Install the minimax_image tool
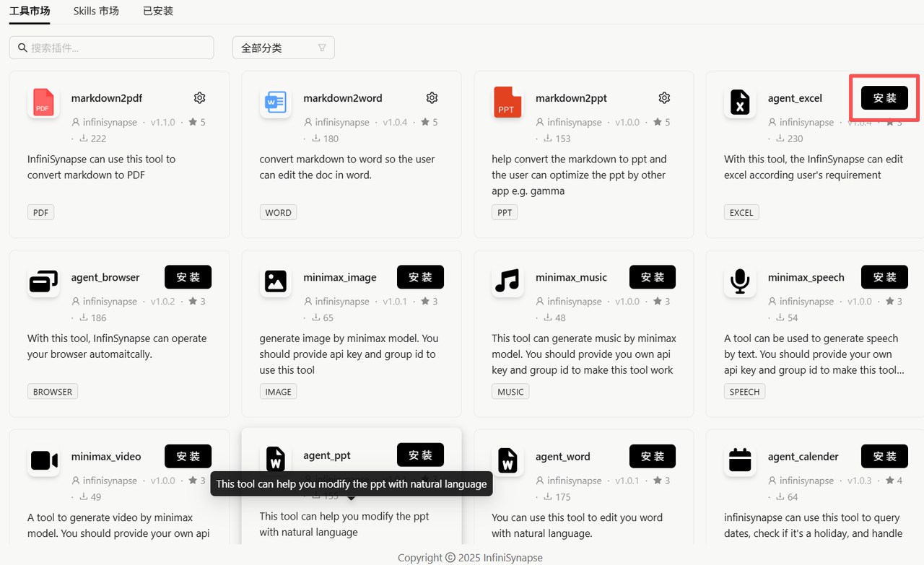The width and height of the screenshot is (924, 565). pos(420,277)
